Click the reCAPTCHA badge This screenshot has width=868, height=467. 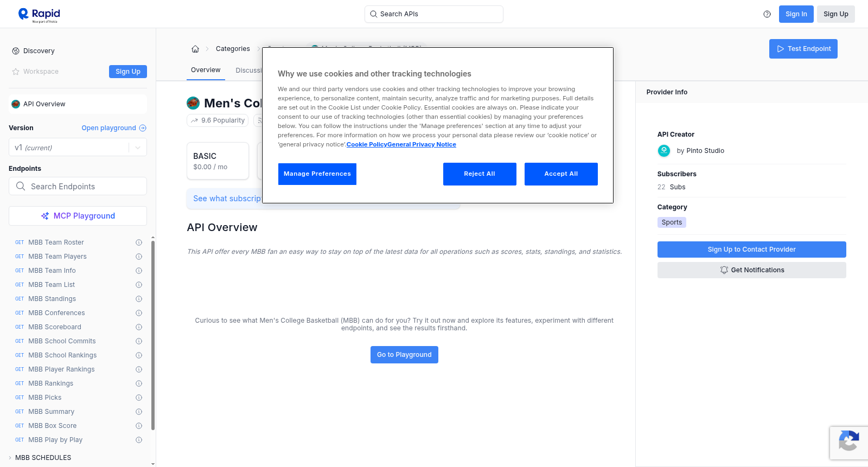click(x=848, y=443)
